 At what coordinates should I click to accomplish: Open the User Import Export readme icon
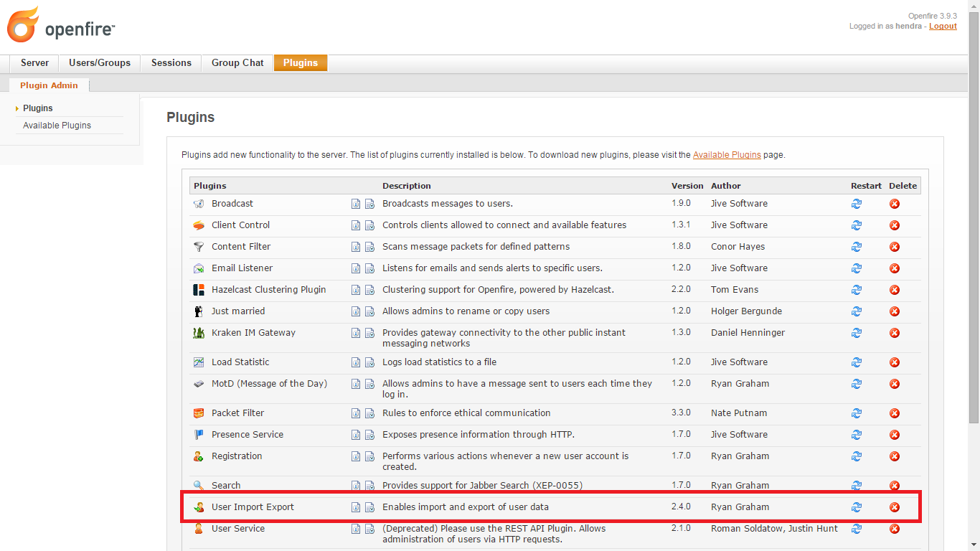coord(356,507)
